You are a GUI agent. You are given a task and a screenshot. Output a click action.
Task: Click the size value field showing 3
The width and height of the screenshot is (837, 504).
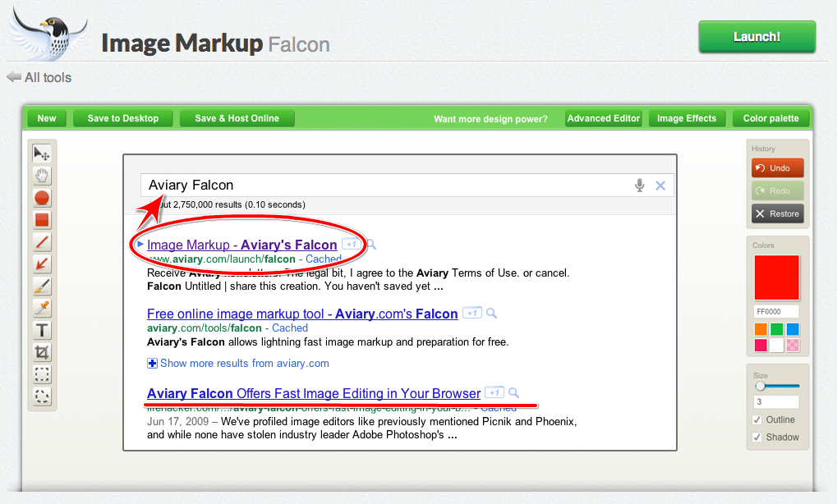[777, 401]
